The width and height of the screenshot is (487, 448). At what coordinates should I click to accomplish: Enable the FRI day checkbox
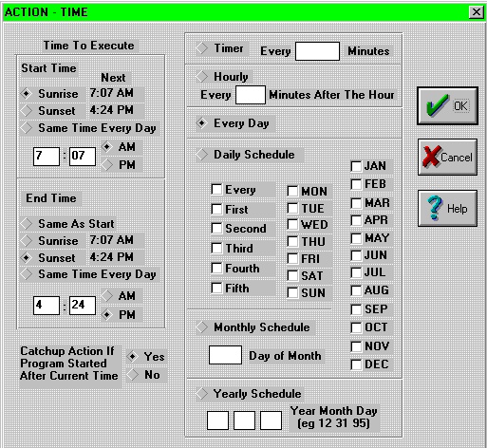click(x=292, y=258)
